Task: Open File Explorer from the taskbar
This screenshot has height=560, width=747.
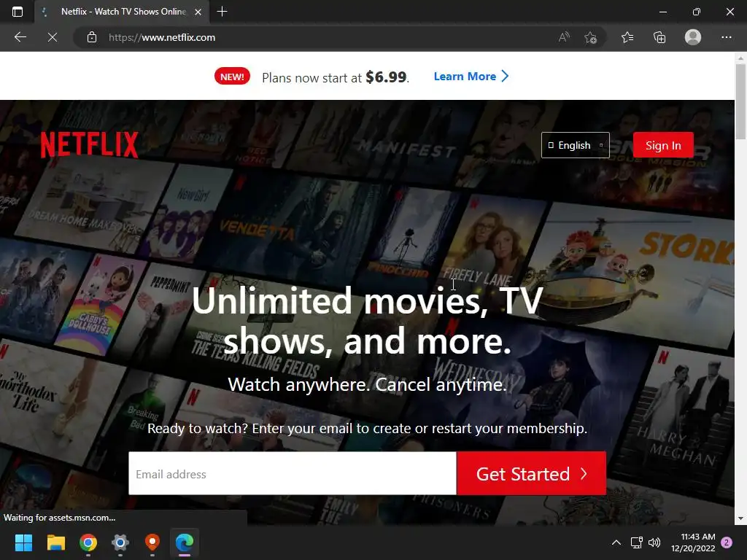Action: [55, 542]
